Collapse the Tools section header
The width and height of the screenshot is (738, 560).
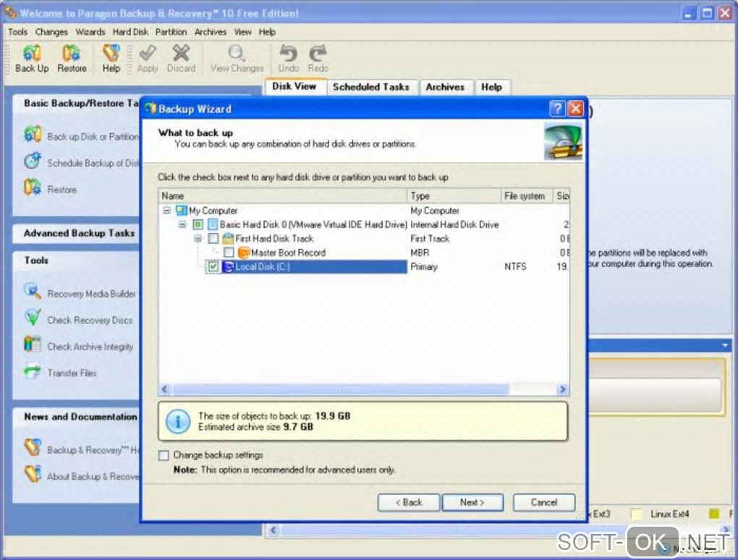(77, 260)
